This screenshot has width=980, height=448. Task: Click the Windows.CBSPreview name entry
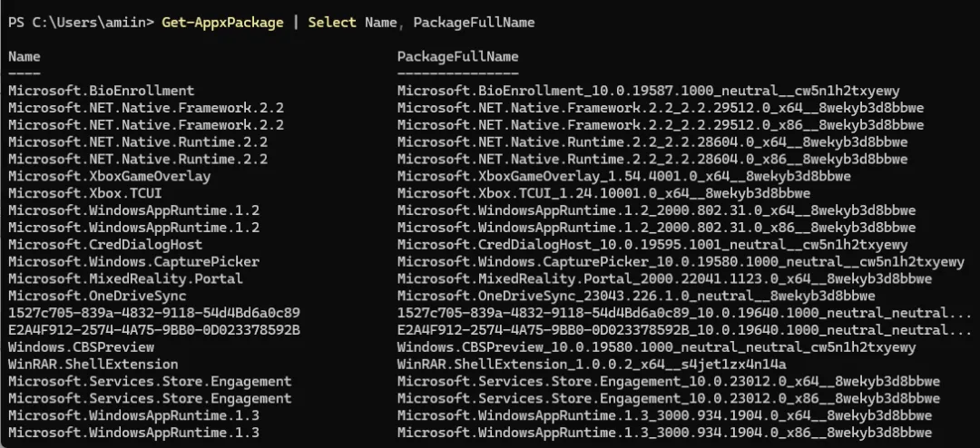81,347
